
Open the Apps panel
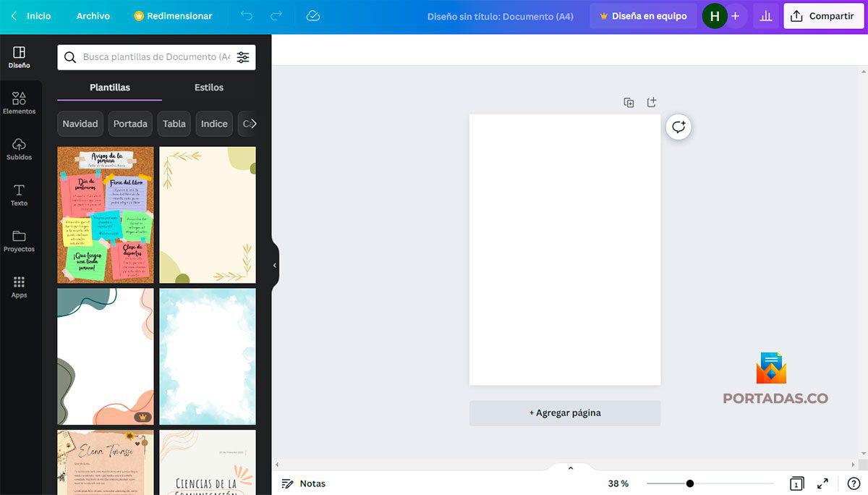pos(19,284)
